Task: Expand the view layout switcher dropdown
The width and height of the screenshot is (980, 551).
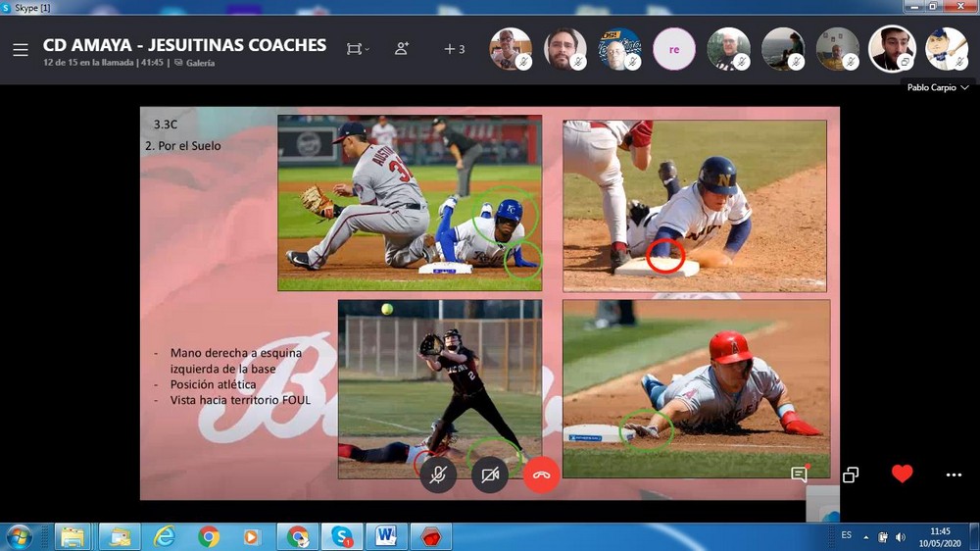Action: 359,48
